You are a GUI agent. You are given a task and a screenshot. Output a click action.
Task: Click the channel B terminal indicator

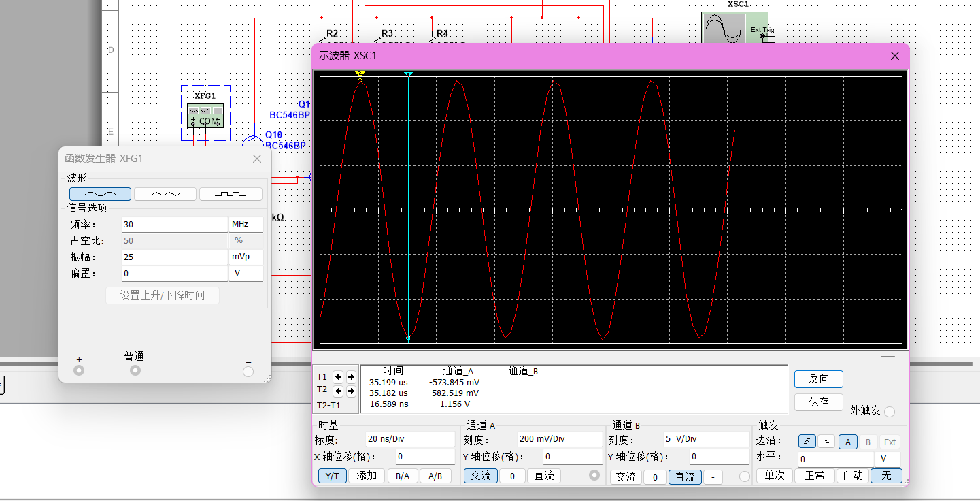tap(744, 477)
